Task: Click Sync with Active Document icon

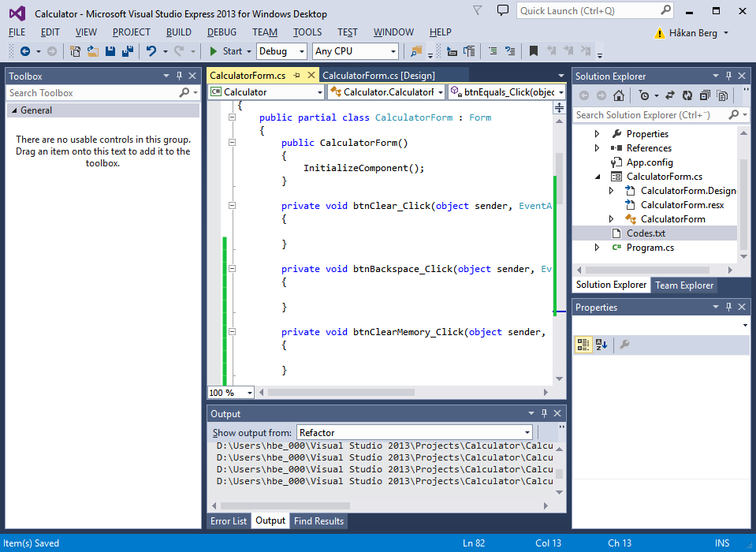Action: [670, 95]
